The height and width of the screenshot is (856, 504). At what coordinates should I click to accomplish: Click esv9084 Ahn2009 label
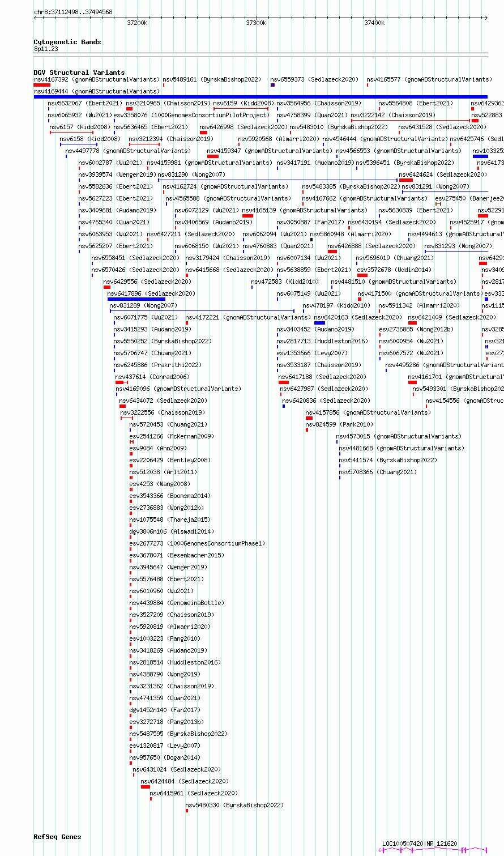click(158, 448)
